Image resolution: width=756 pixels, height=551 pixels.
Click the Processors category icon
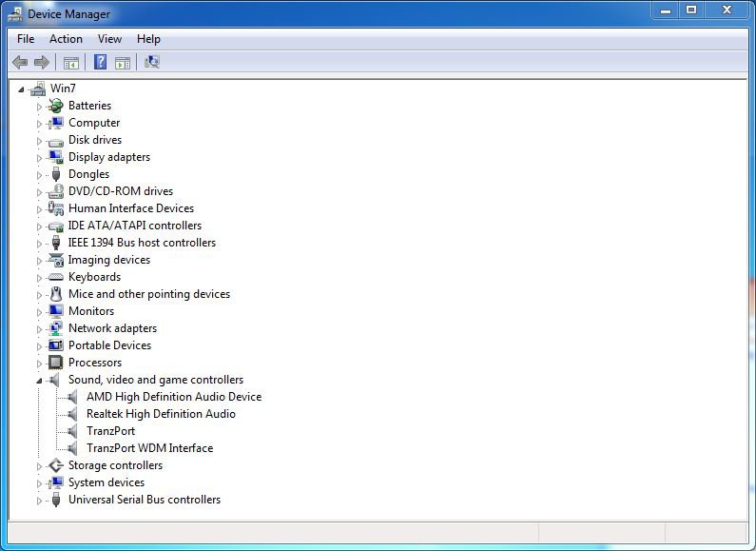click(x=55, y=363)
